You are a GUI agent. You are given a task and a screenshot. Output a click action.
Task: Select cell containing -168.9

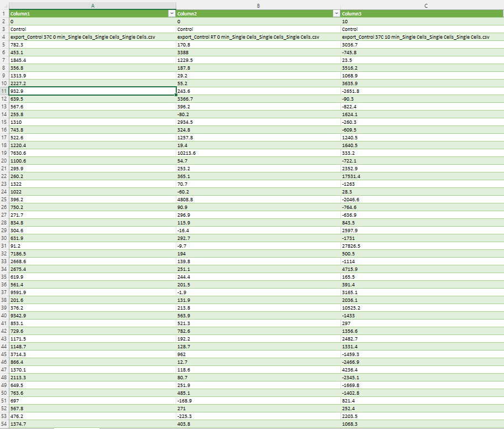click(x=258, y=401)
